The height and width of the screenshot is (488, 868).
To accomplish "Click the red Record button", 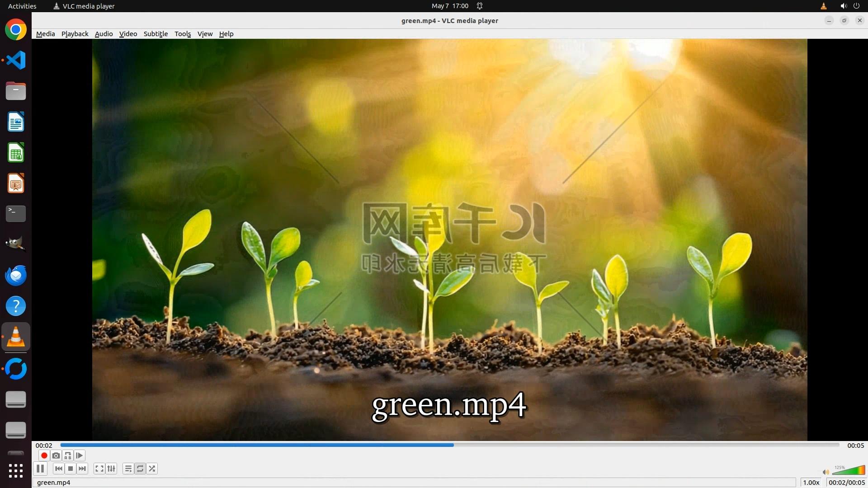I will point(44,455).
